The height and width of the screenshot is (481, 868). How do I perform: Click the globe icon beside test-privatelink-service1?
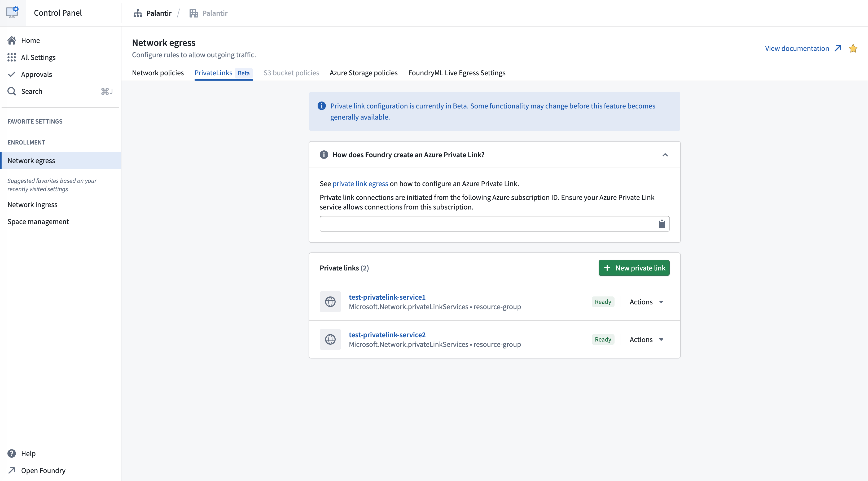(x=330, y=302)
